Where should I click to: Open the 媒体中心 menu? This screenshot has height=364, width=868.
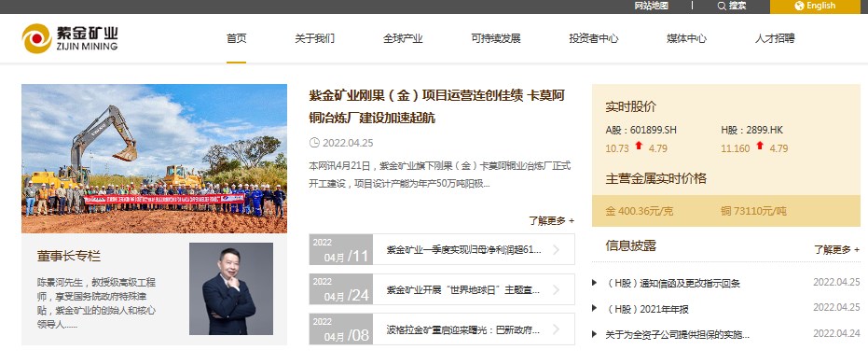click(686, 39)
